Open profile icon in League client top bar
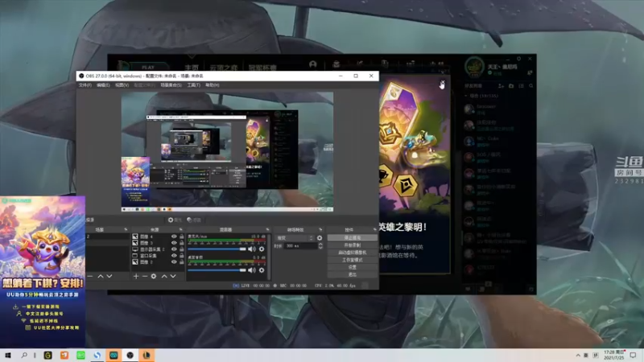Image resolution: width=644 pixels, height=362 pixels. point(313,64)
